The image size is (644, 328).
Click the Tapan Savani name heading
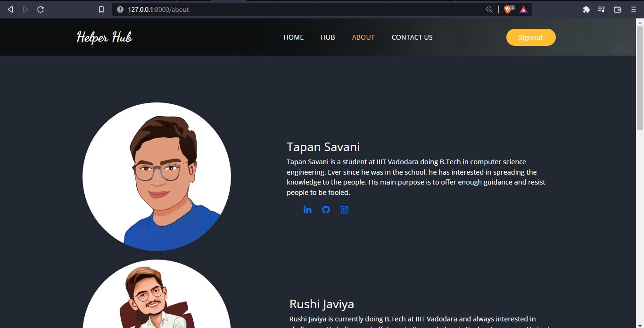323,147
